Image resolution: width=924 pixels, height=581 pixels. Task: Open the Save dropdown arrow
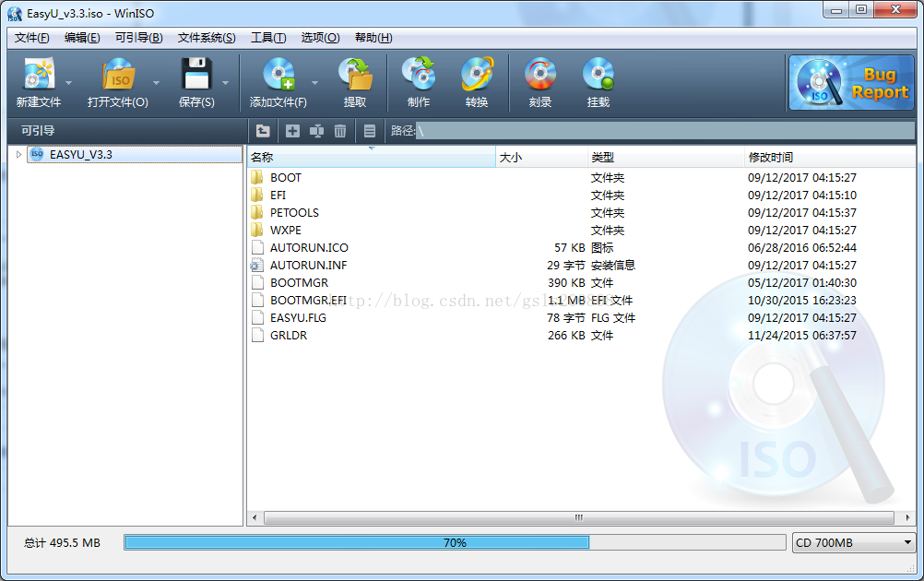(225, 82)
